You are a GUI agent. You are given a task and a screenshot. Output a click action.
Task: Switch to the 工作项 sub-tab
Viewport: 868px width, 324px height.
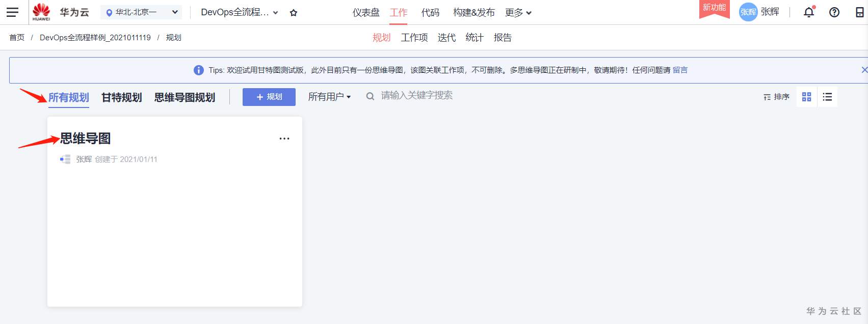click(414, 38)
